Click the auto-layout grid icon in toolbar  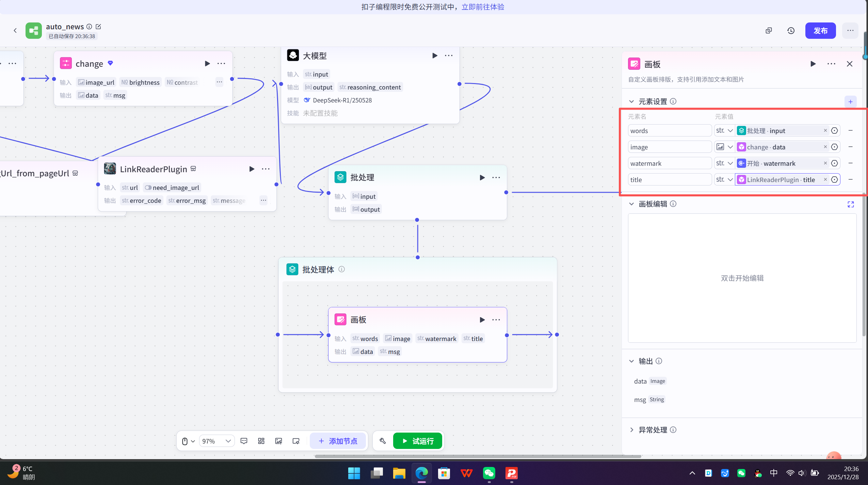261,441
